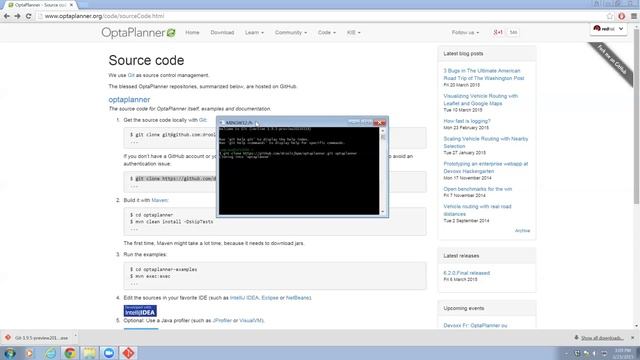
Task: Open the IntelliJ IDEA link
Action: click(244, 298)
